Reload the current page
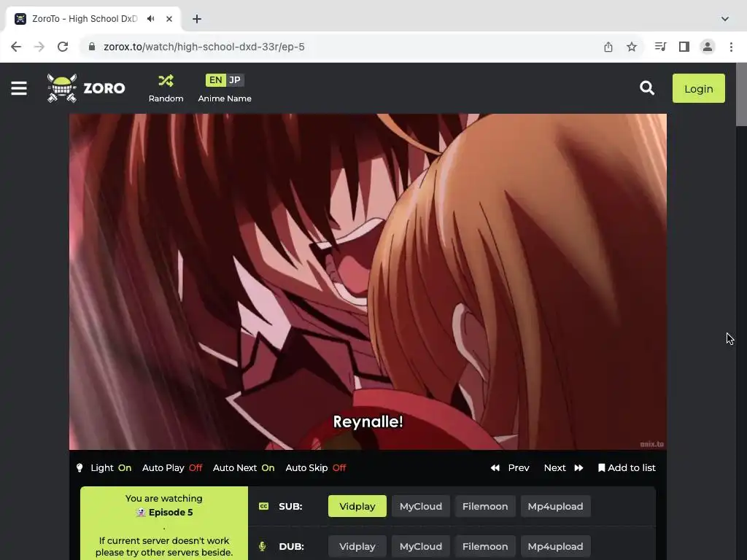The width and height of the screenshot is (747, 560). click(63, 47)
